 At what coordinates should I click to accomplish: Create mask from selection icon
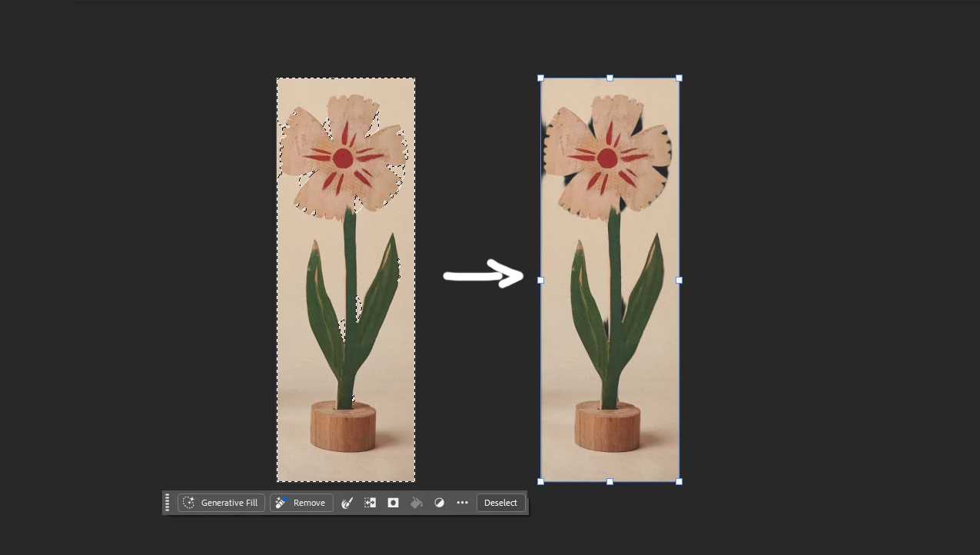(393, 503)
